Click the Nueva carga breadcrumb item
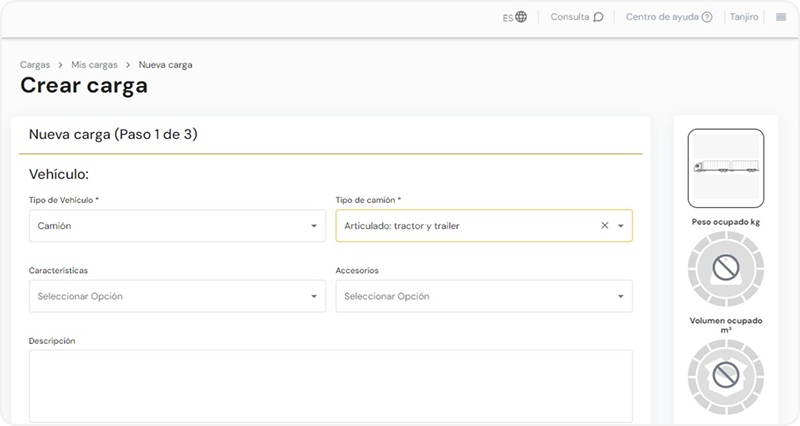 (x=165, y=65)
